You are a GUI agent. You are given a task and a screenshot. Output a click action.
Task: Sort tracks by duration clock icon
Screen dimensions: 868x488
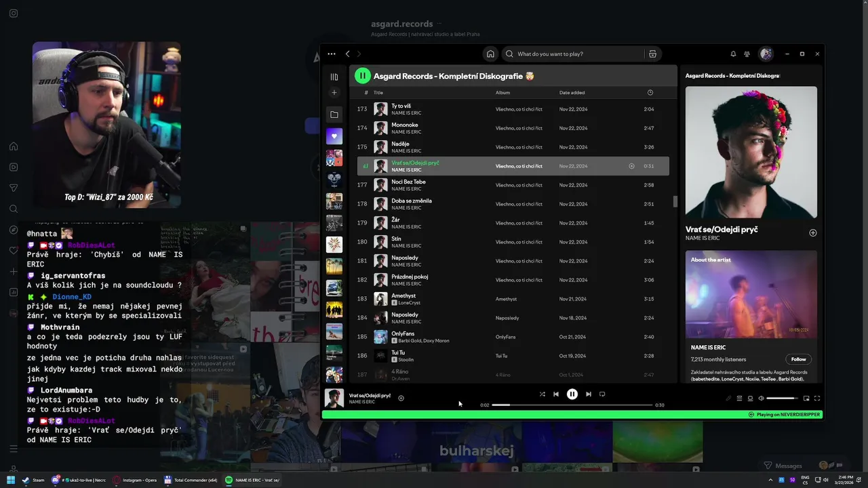(x=650, y=93)
